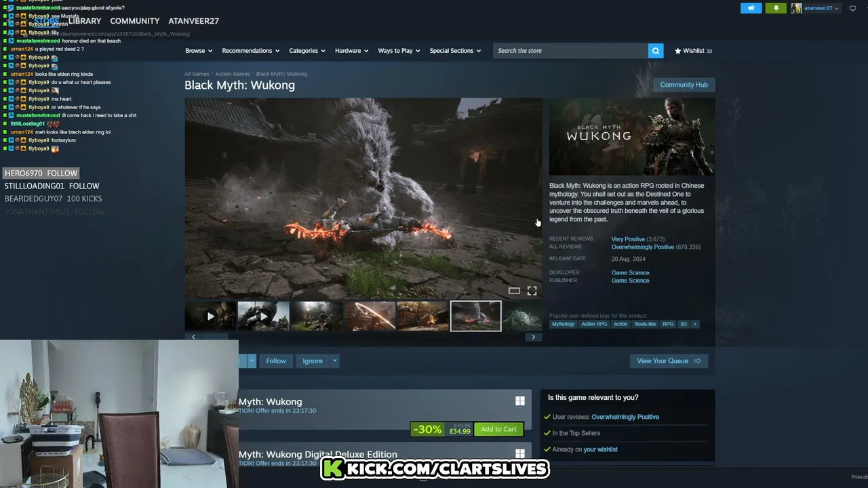Click the View Your Queue button
Screen dimensions: 868x488
[x=669, y=361]
